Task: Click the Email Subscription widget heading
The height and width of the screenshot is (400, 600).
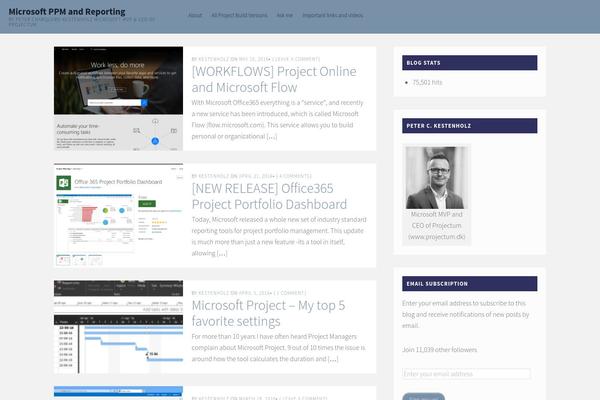Action: [x=470, y=284]
